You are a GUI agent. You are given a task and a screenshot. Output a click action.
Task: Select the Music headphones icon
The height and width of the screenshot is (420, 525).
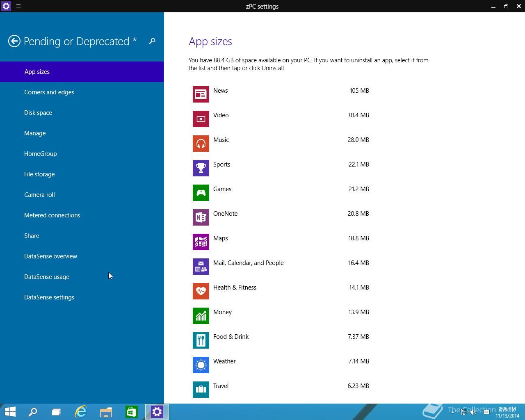point(201,144)
